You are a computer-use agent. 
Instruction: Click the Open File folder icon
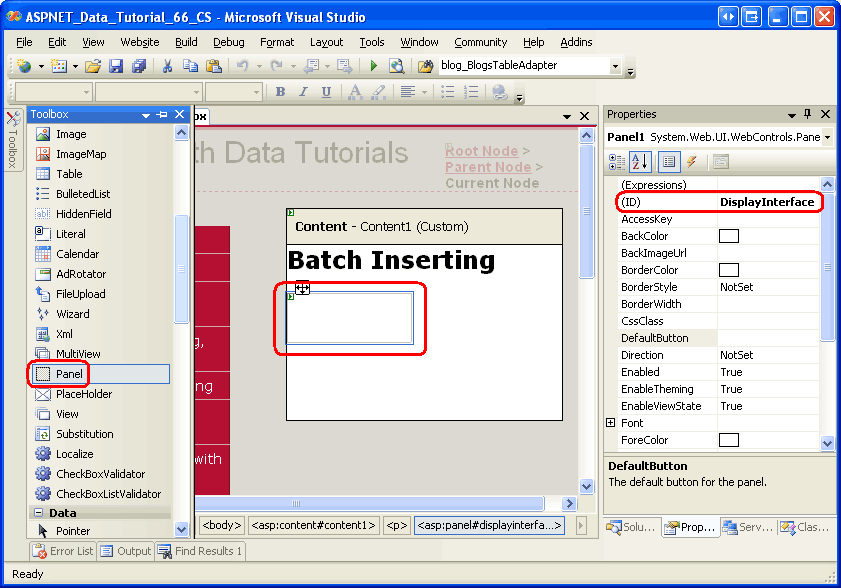coord(92,66)
